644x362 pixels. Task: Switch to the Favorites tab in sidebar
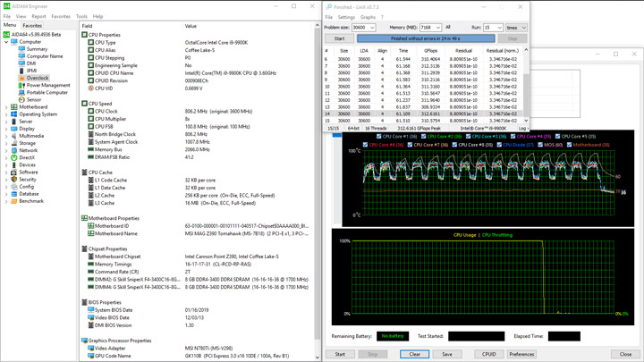pos(32,25)
